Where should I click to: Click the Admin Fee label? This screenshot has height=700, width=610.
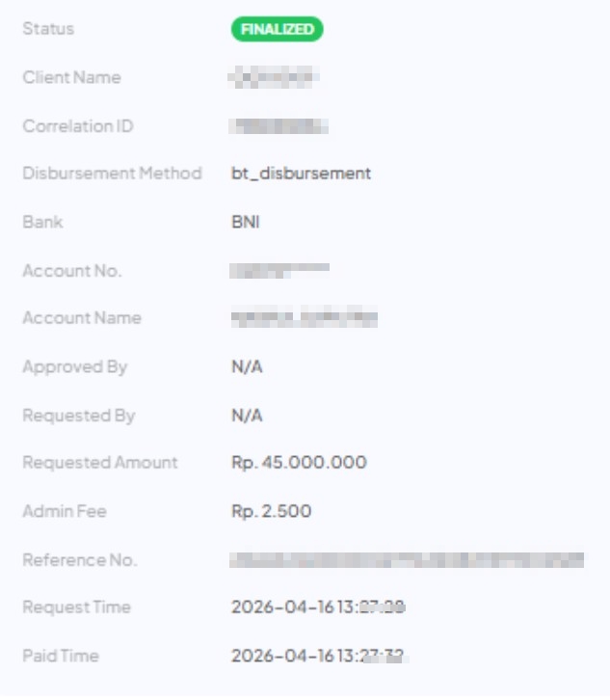pyautogui.click(x=65, y=511)
